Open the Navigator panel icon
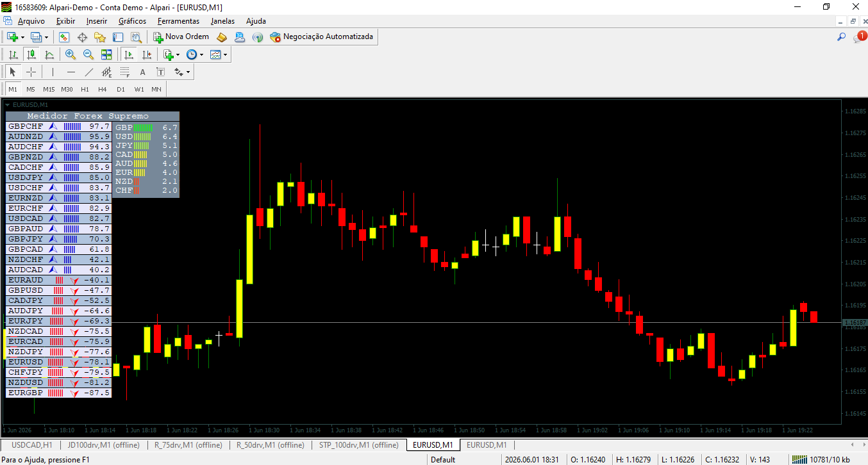This screenshot has width=868, height=465. 100,37
